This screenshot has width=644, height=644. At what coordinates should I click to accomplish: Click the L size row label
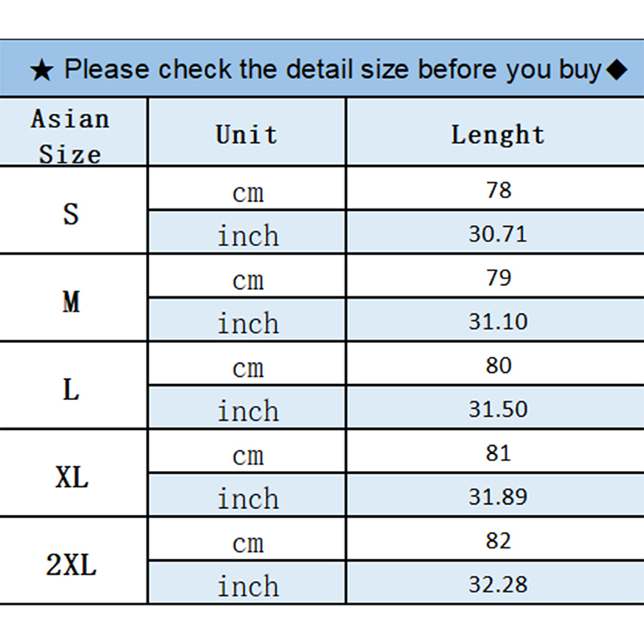click(x=72, y=390)
